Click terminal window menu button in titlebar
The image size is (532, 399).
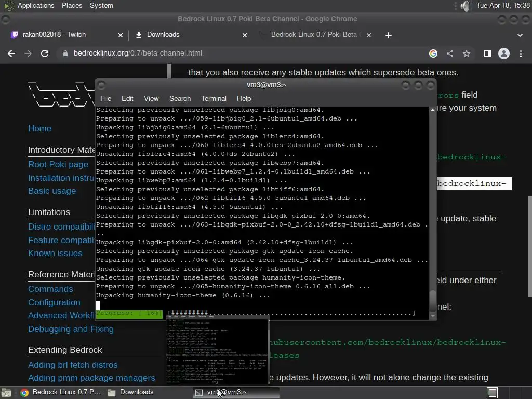(101, 85)
